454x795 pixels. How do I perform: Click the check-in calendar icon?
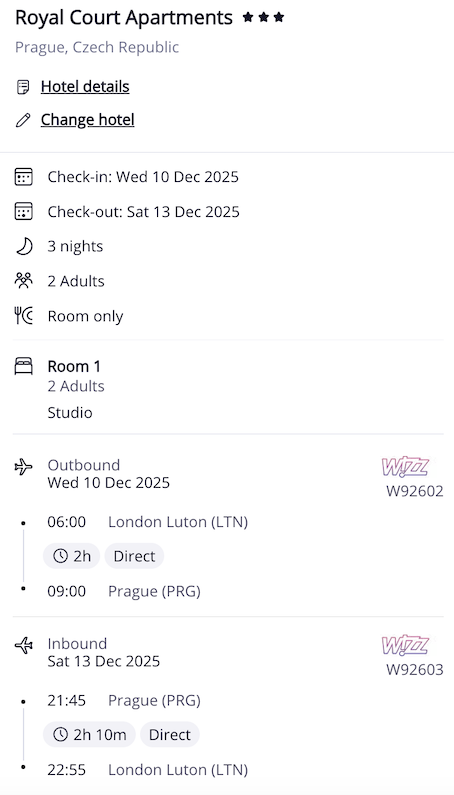23,177
